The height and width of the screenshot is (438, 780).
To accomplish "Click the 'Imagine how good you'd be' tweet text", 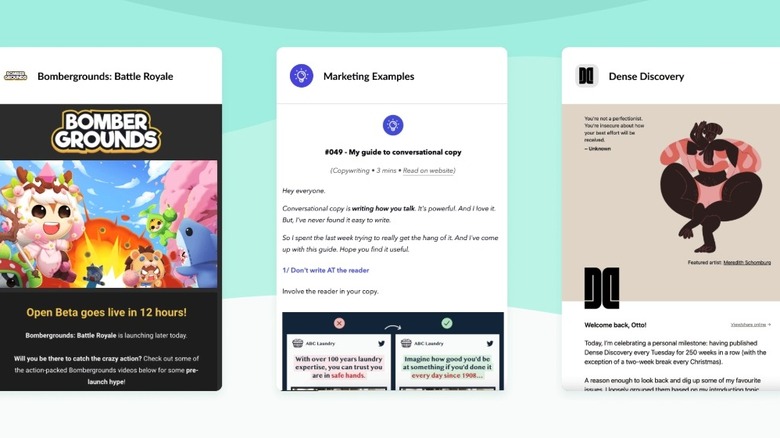I will tap(447, 367).
